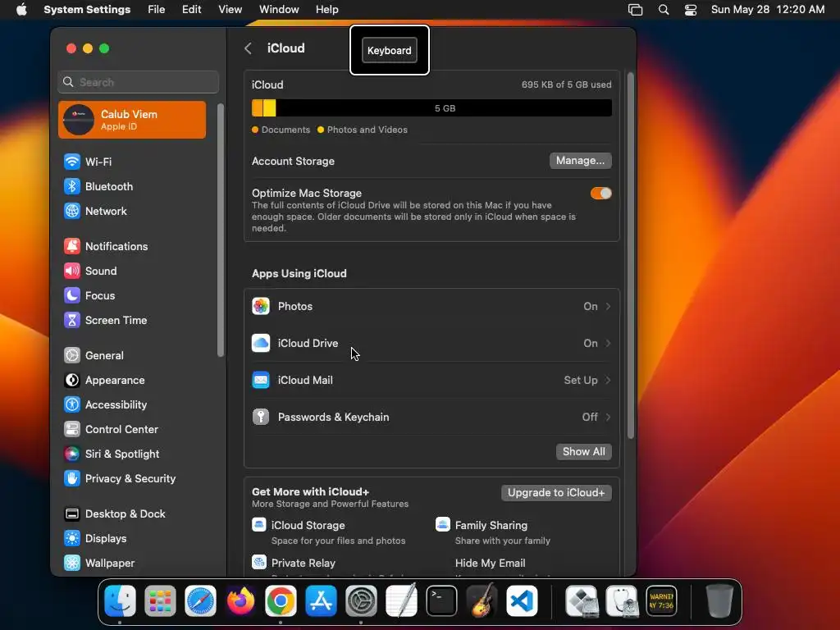840x630 pixels.
Task: Open the Window menu
Action: [279, 10]
